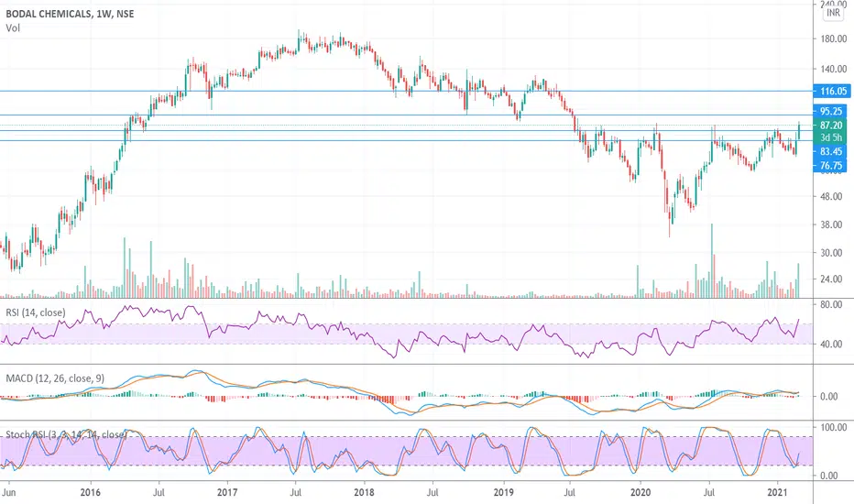This screenshot has height=504, width=854.
Task: Click 80.00 on the RSI axis
Action: (831, 304)
